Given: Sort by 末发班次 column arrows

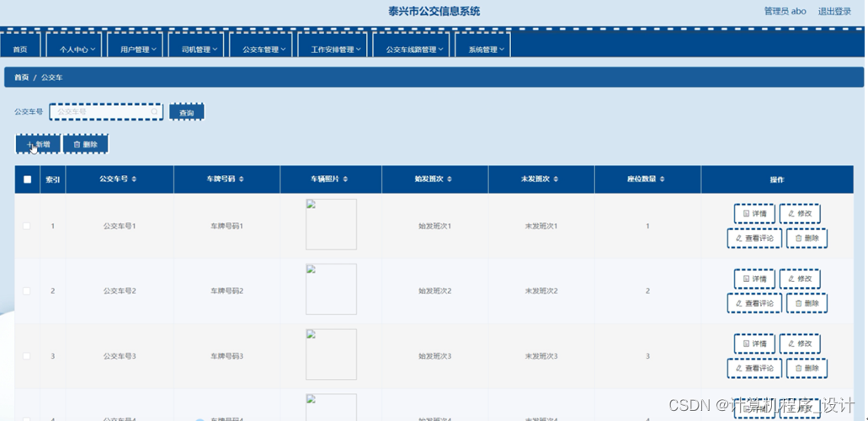Looking at the screenshot, I should [556, 179].
